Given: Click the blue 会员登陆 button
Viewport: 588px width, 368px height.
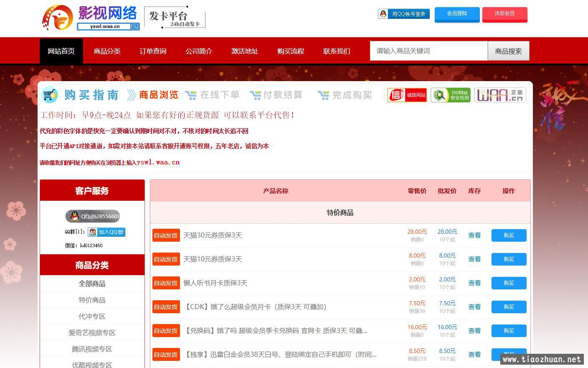Looking at the screenshot, I should pos(457,14).
